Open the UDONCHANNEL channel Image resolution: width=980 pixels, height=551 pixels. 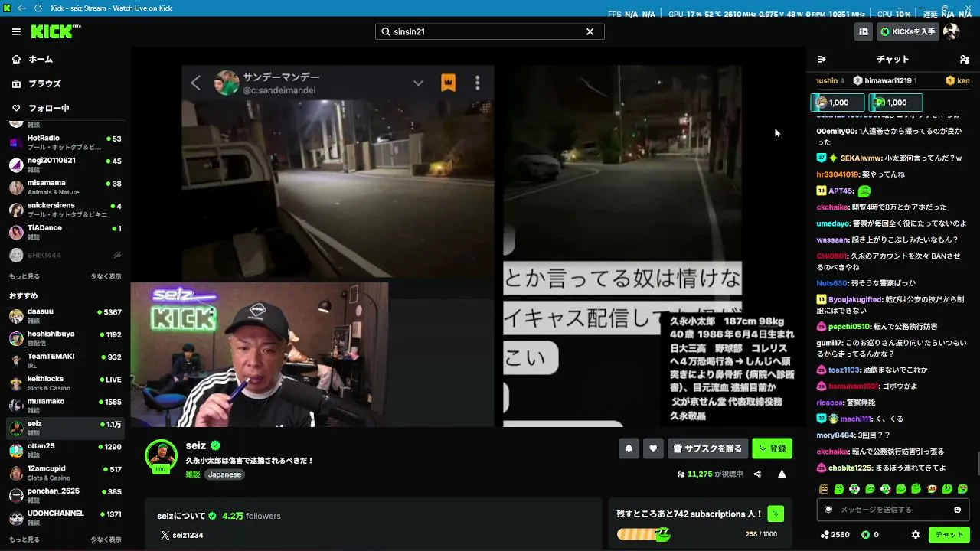pyautogui.click(x=65, y=517)
